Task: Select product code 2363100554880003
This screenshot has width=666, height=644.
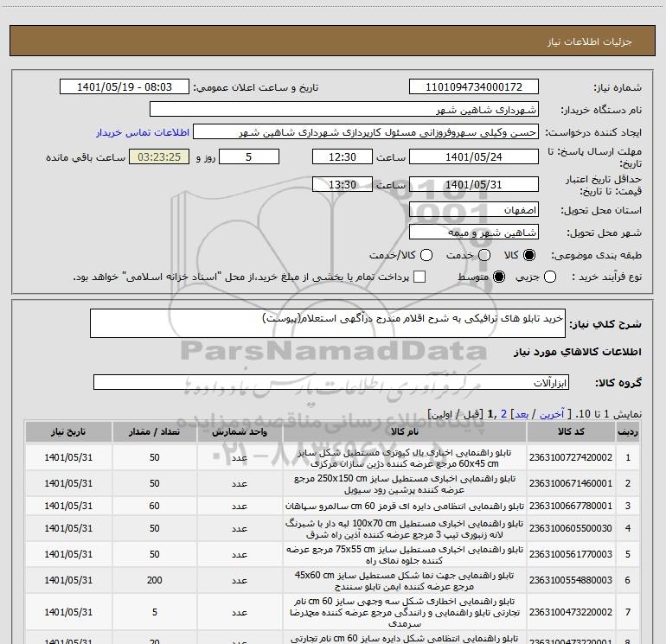Action: pos(571,580)
